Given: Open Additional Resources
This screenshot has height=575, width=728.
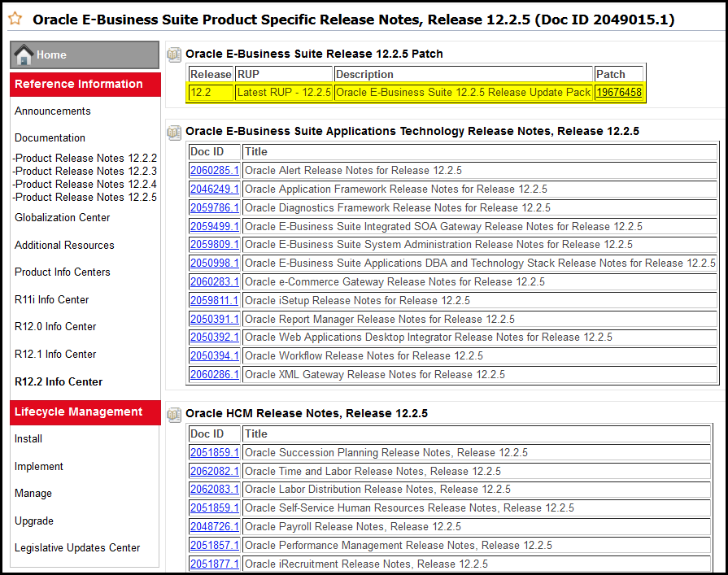Looking at the screenshot, I should (64, 245).
